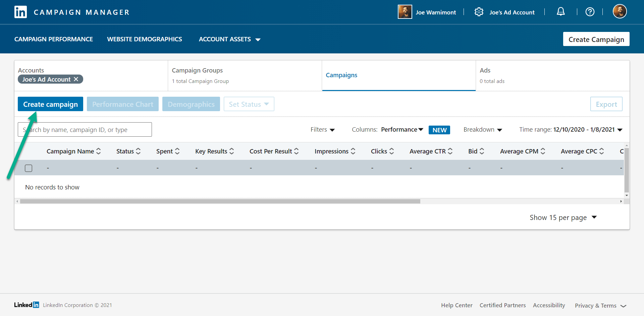The image size is (644, 316).
Task: Open account settings gear icon
Action: coord(479,12)
